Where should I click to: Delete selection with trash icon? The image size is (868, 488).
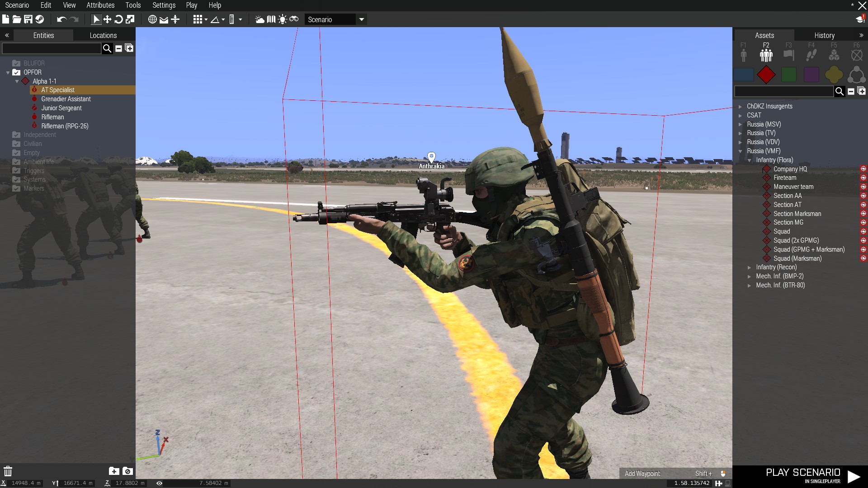(x=8, y=471)
